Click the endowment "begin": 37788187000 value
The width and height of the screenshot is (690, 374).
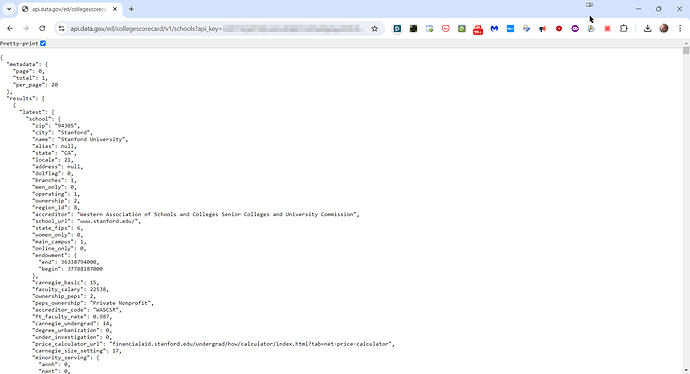pos(85,269)
